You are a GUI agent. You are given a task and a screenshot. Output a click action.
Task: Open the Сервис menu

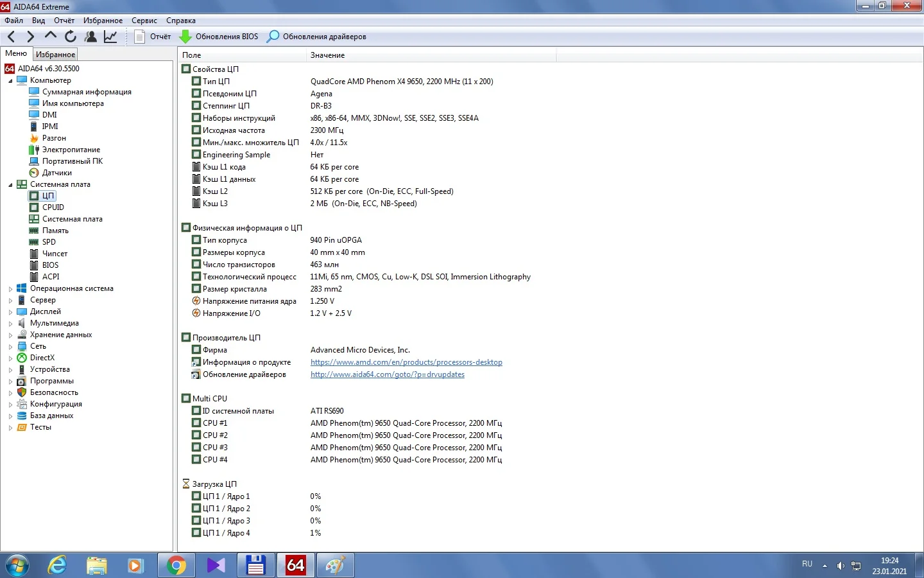coord(144,21)
